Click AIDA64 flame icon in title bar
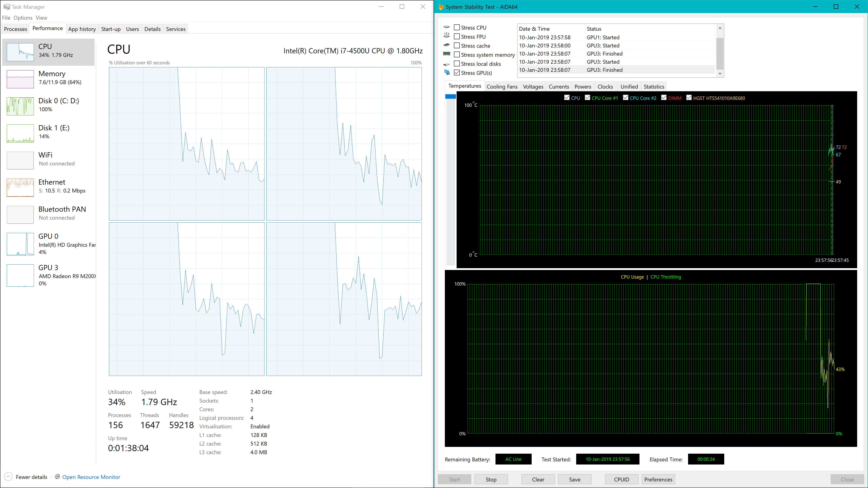Screen dimensions: 868x488 pyautogui.click(x=441, y=7)
